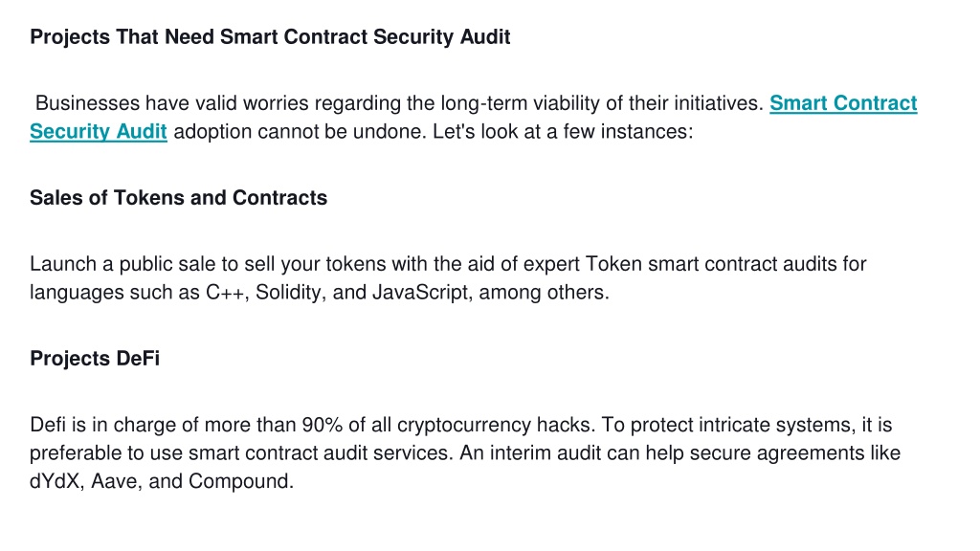980x551 pixels.
Task: Click the phrase 'cryptocurrency hacks'
Action: (496, 425)
